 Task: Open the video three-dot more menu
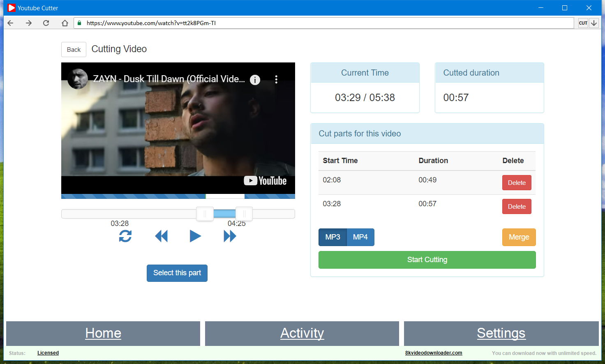point(276,79)
